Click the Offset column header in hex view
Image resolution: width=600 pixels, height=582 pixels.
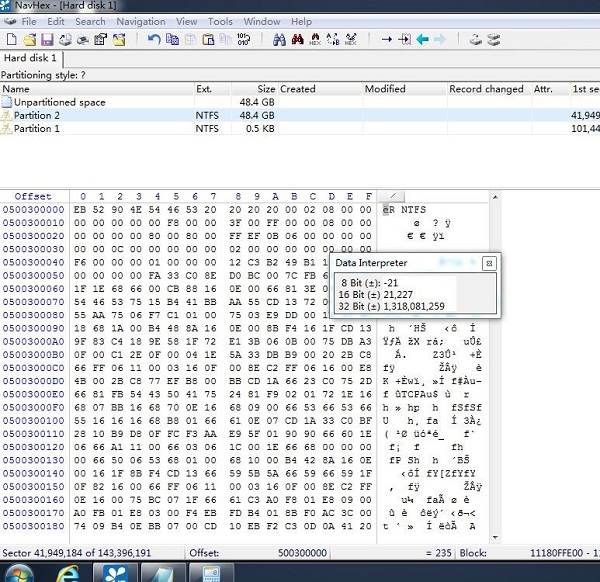(33, 196)
